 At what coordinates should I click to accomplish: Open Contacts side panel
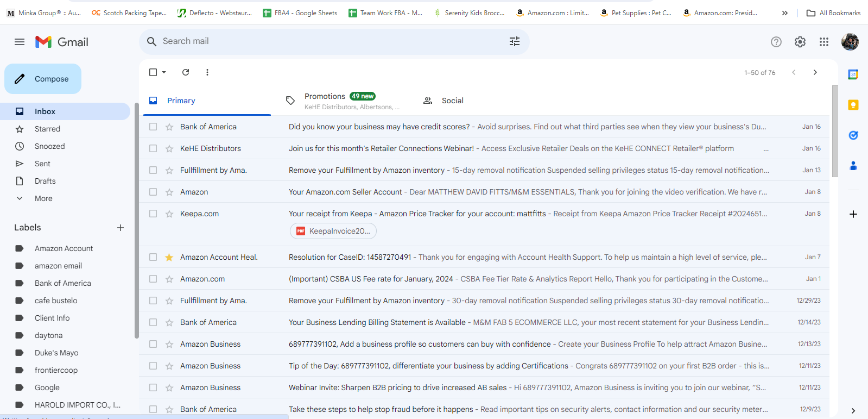click(853, 166)
